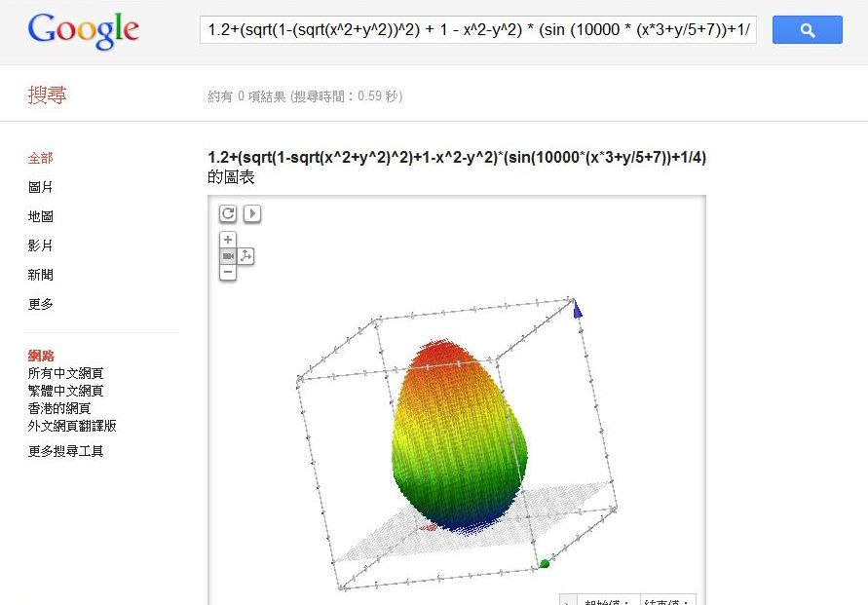The height and width of the screenshot is (605, 868).
Task: Switch to 影片 results
Action: [41, 246]
